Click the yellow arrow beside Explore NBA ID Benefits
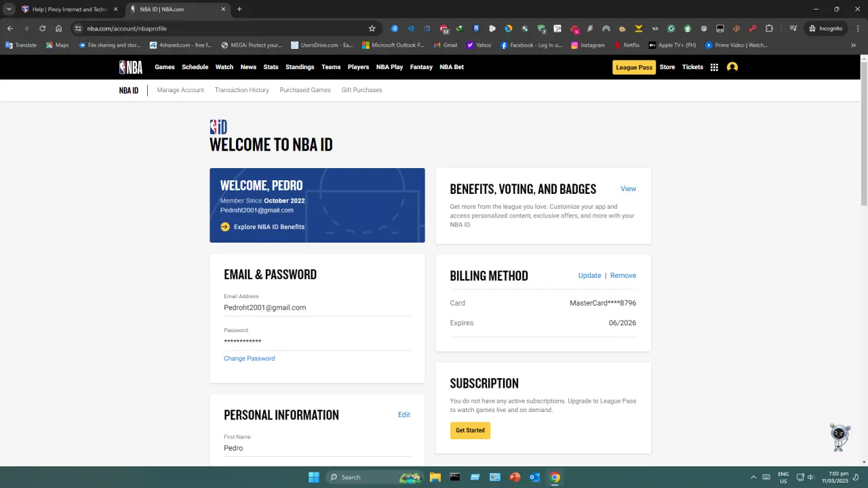 [x=225, y=227]
